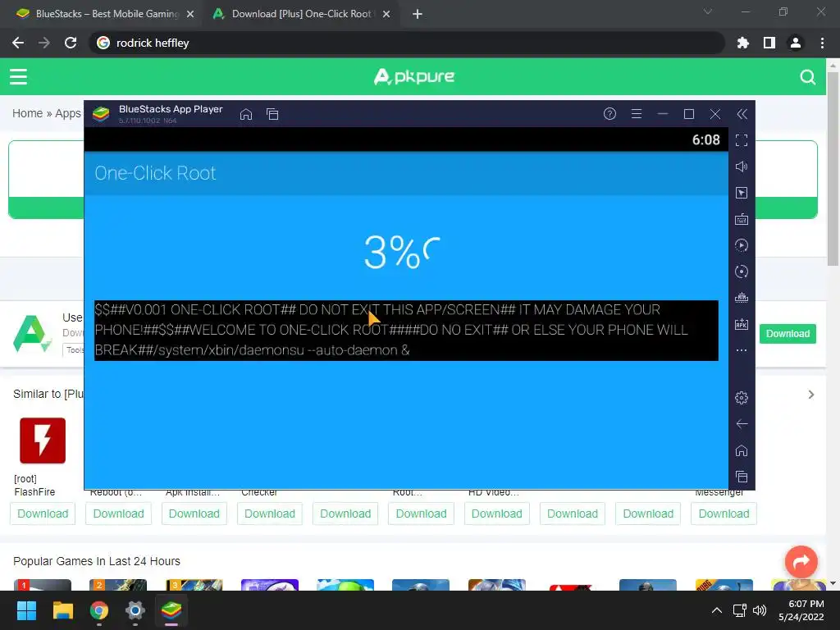Viewport: 840px width, 630px height.
Task: Open BlueStacks settings gear in sidebar
Action: point(742,398)
